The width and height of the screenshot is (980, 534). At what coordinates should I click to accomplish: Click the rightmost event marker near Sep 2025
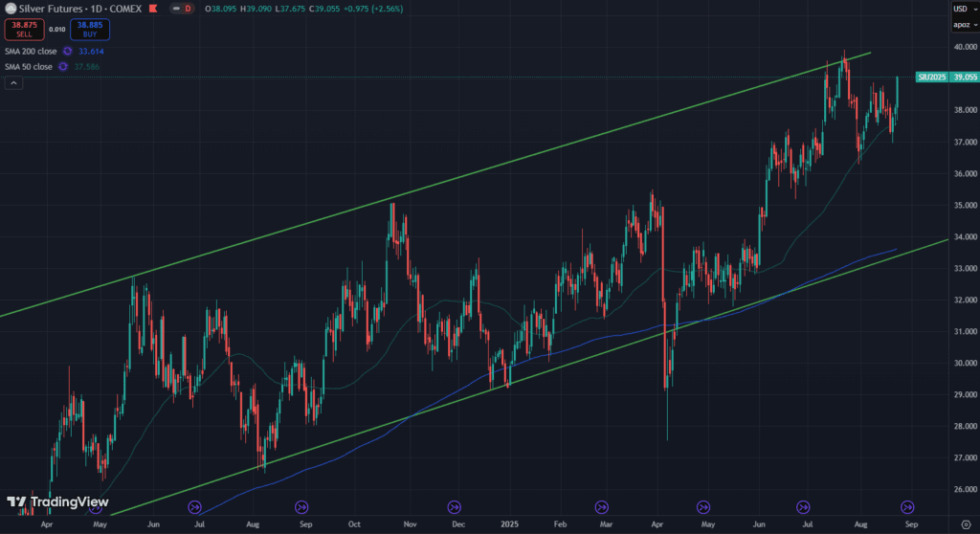click(x=908, y=506)
